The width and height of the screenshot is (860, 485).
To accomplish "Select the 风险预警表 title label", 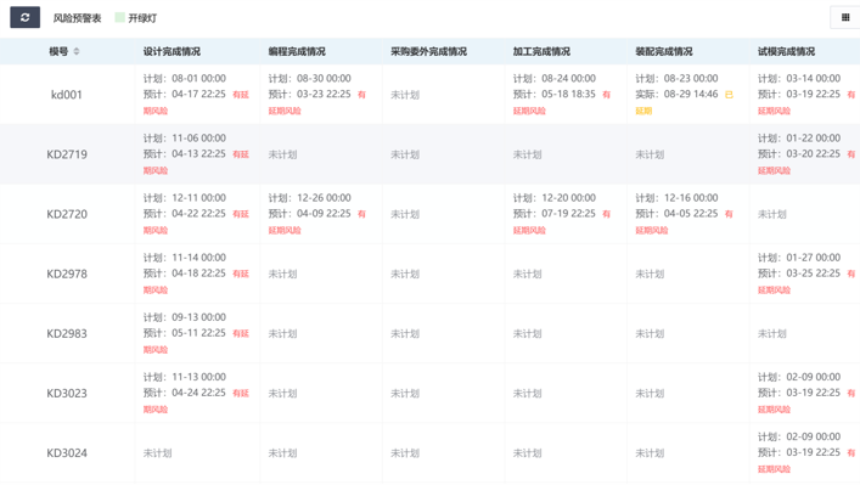I will pyautogui.click(x=77, y=18).
